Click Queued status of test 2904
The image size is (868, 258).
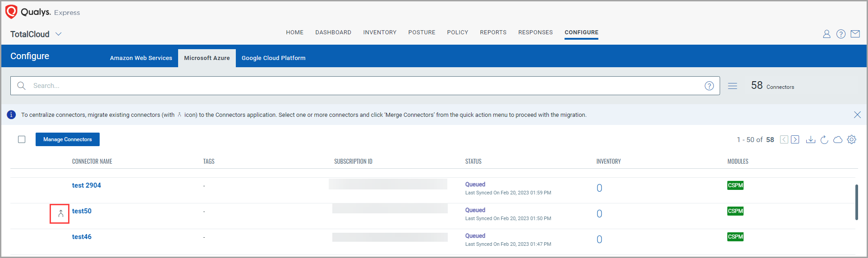point(475,184)
